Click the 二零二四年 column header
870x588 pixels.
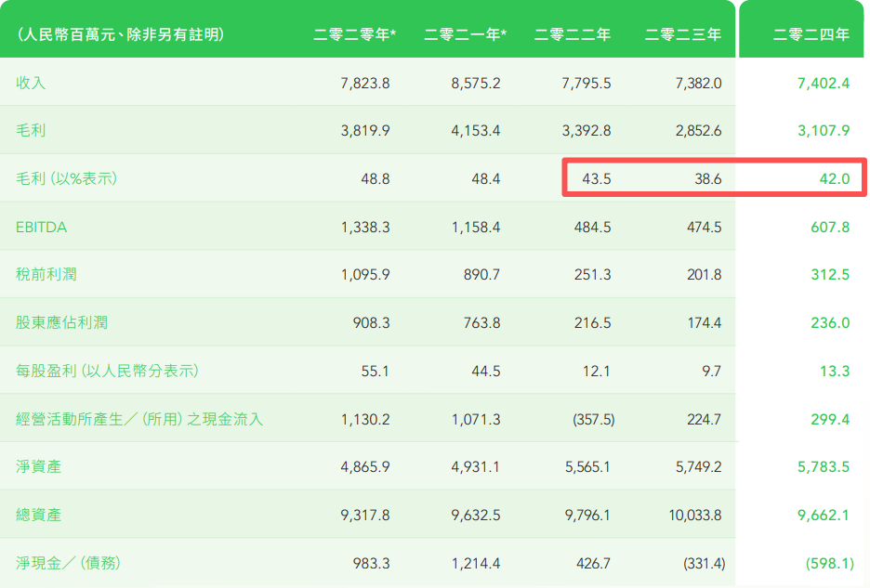click(811, 34)
